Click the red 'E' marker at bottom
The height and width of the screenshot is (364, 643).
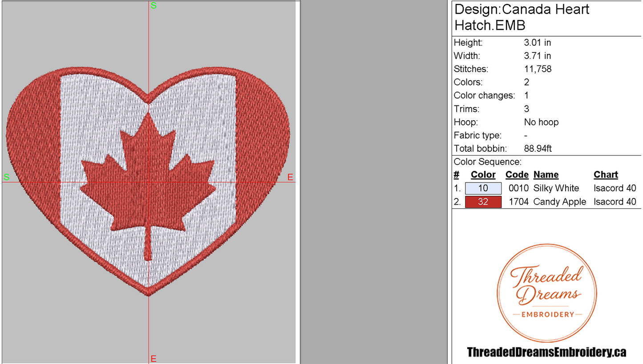(154, 359)
